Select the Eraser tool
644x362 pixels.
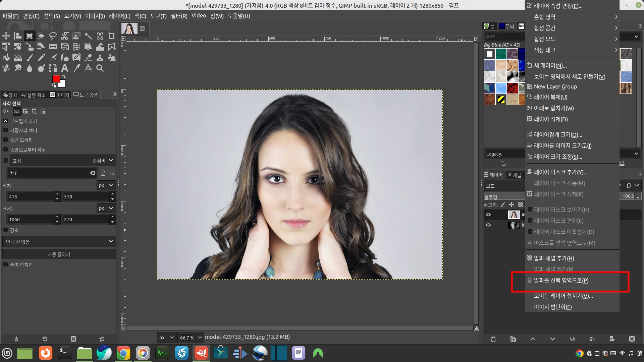tap(88, 58)
